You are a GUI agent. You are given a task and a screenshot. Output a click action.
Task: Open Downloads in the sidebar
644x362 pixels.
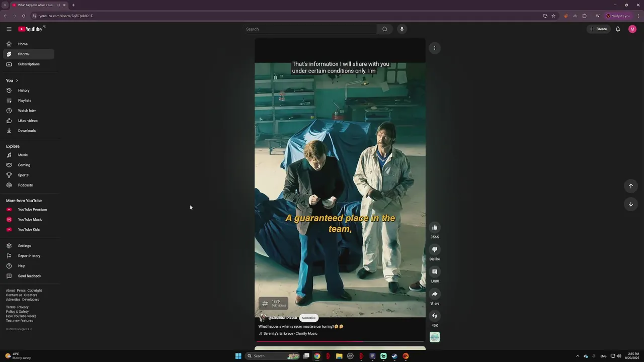[29, 131]
